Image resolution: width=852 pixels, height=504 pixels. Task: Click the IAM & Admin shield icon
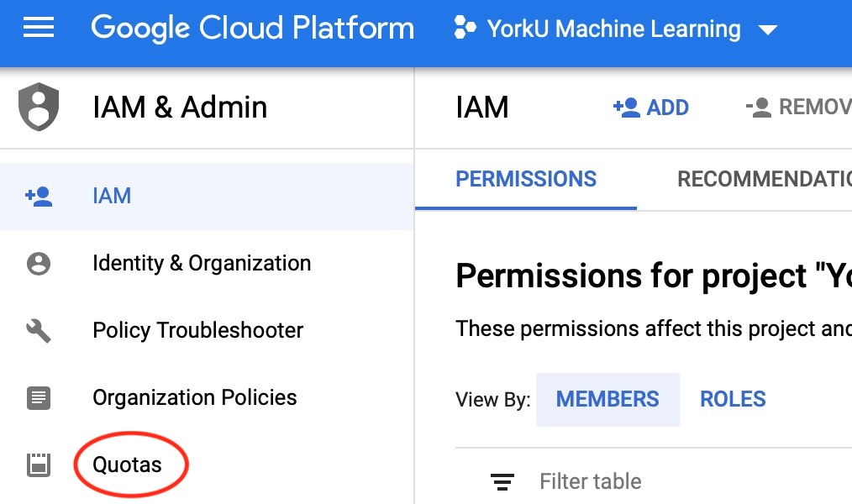click(39, 107)
